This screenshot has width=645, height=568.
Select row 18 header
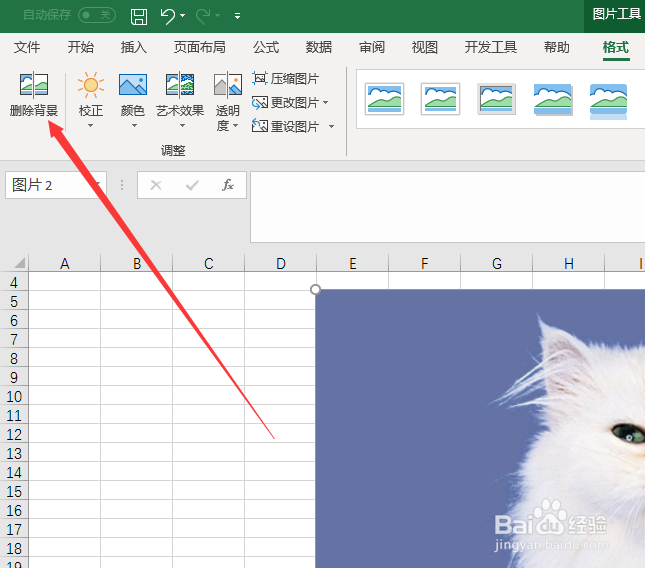point(14,548)
